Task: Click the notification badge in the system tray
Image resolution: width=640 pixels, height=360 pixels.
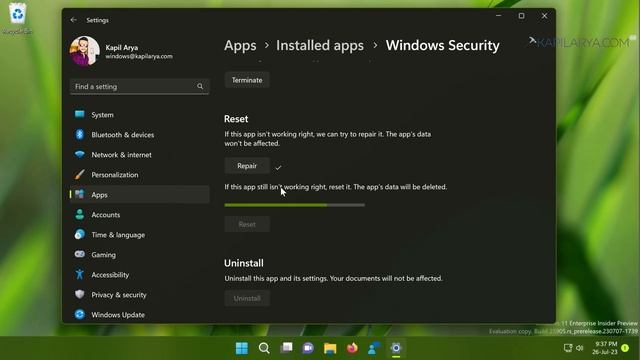Action: 625,348
